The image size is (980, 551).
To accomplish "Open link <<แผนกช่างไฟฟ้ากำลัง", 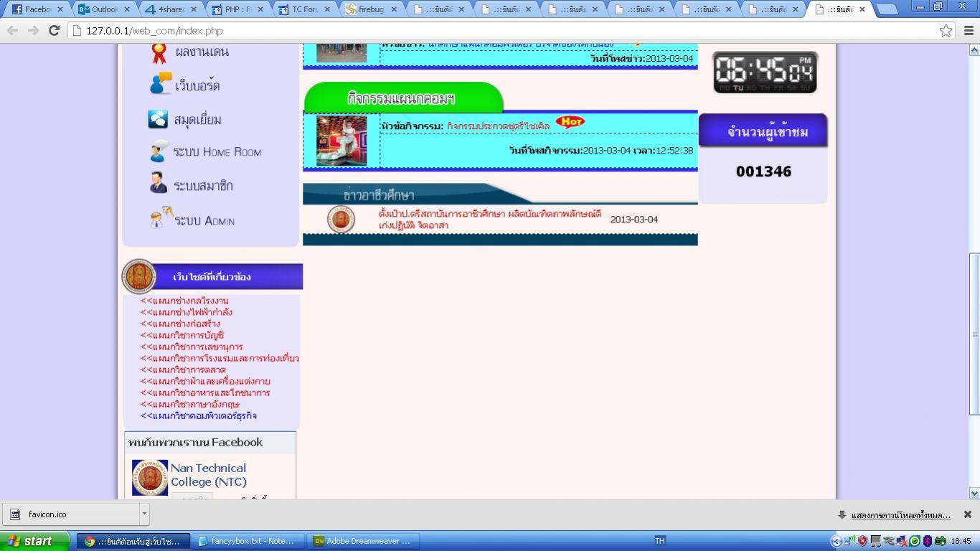I will coord(186,312).
